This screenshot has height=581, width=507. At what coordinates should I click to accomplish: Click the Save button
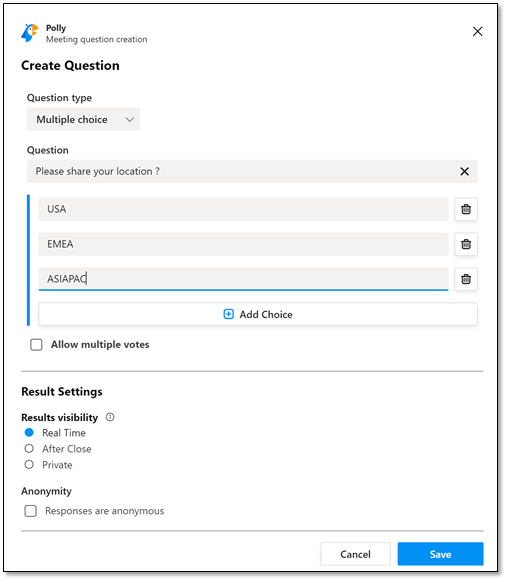coord(440,554)
